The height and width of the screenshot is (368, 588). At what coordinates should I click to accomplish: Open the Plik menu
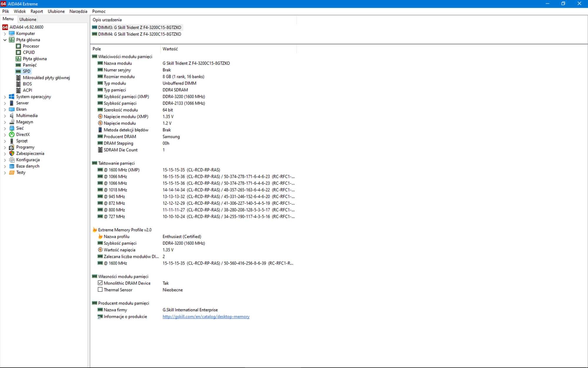click(6, 11)
